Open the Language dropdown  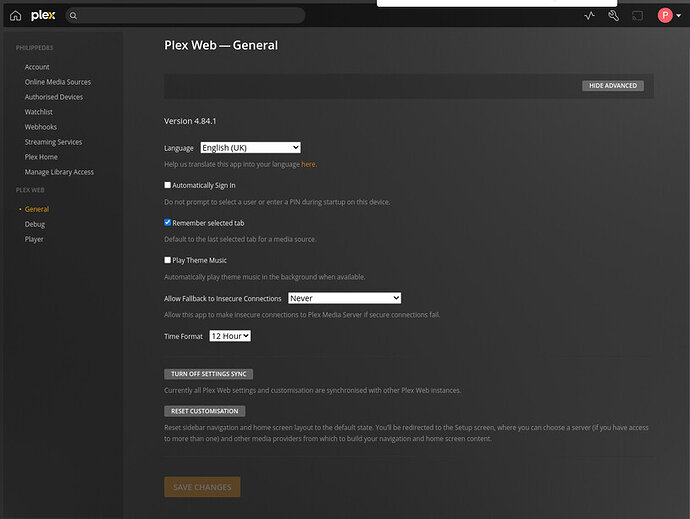coord(250,147)
